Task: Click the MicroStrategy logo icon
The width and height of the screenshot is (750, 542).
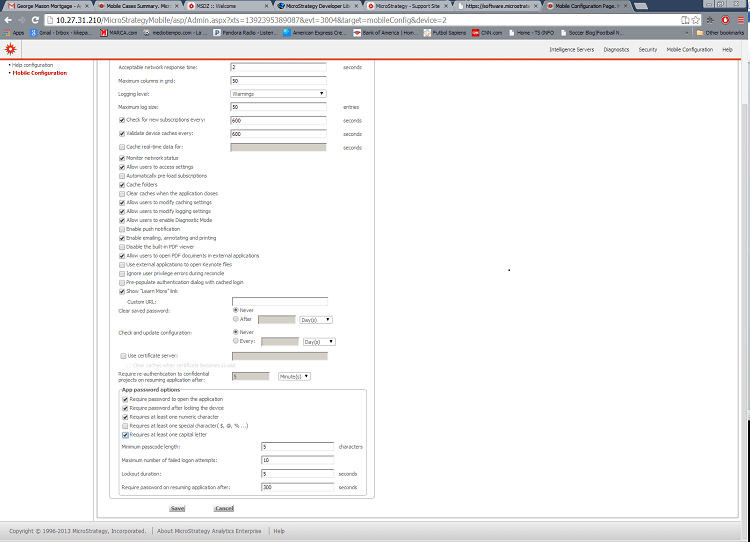Action: tap(9, 49)
